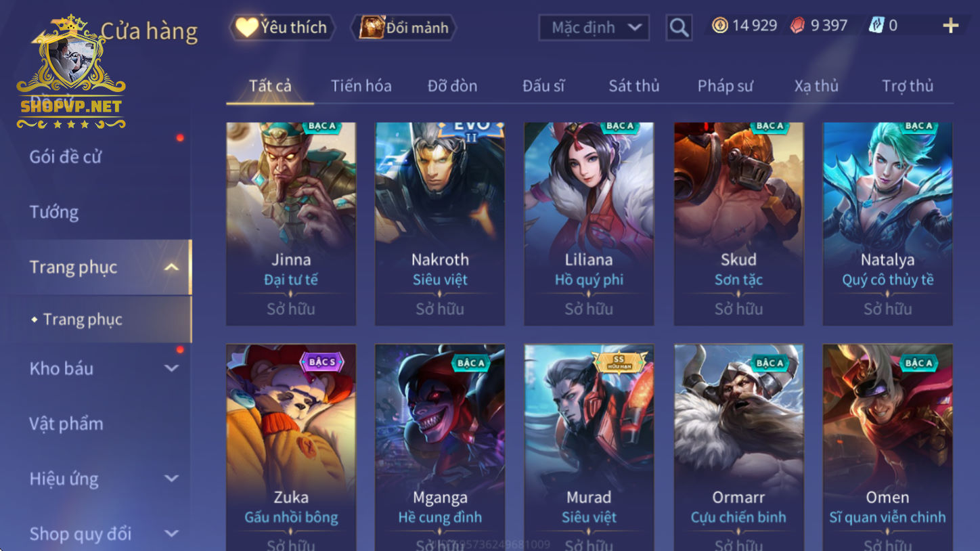
Task: Expand the Hiệu ứng sidebar section
Action: click(172, 479)
